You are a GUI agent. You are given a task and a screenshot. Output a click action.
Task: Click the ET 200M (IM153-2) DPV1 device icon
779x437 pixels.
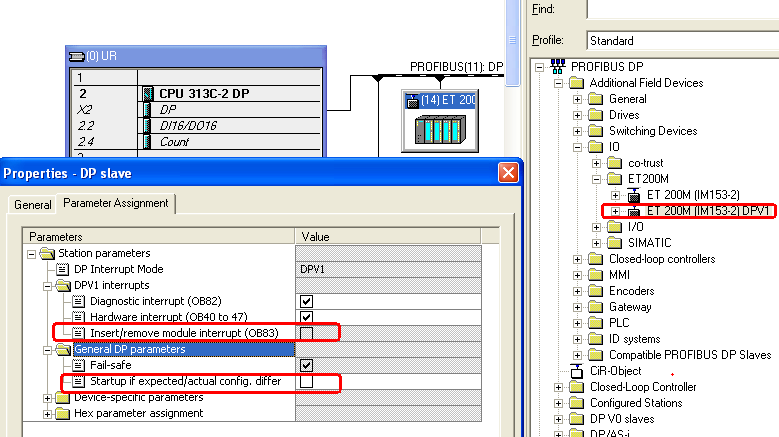[x=633, y=212]
